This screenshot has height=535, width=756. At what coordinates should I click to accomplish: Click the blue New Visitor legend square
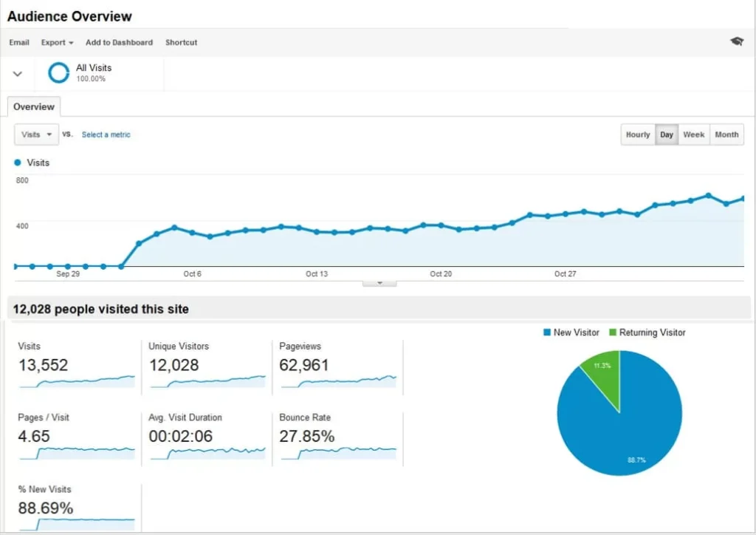[547, 333]
